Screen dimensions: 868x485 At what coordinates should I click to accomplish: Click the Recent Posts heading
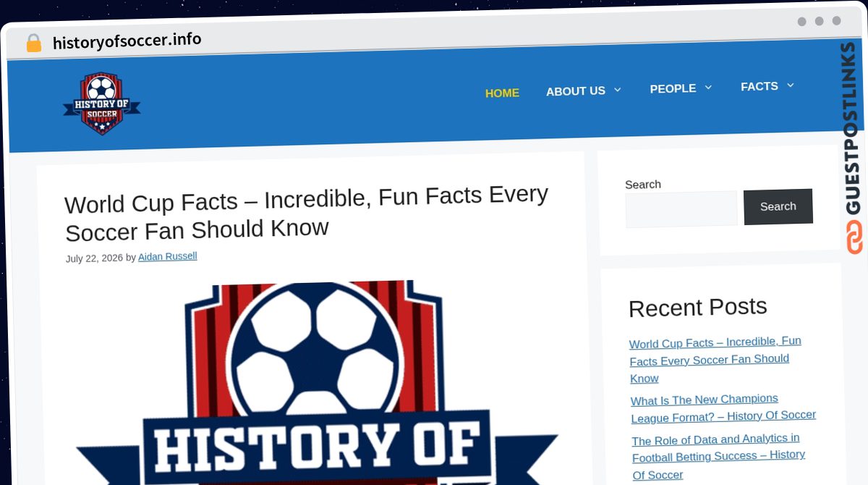click(x=697, y=308)
